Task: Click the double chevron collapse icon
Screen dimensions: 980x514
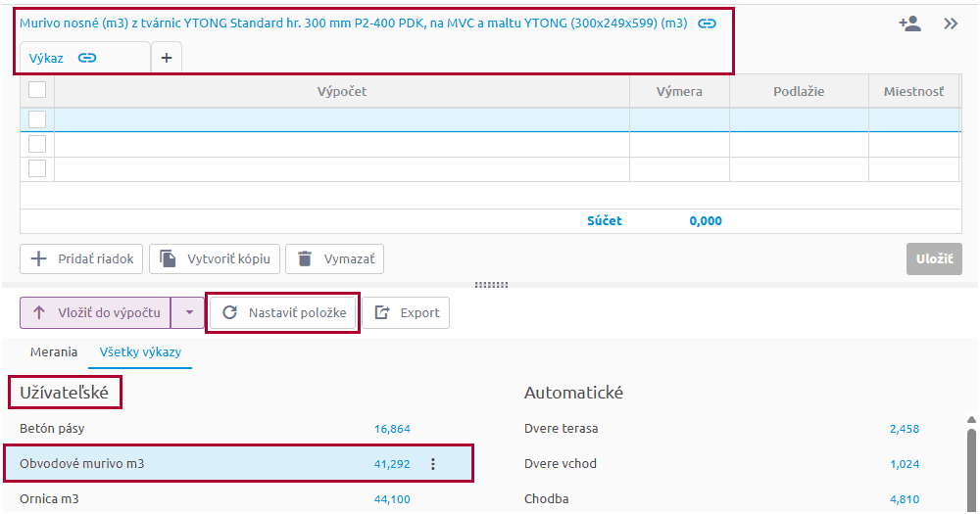Action: [951, 23]
